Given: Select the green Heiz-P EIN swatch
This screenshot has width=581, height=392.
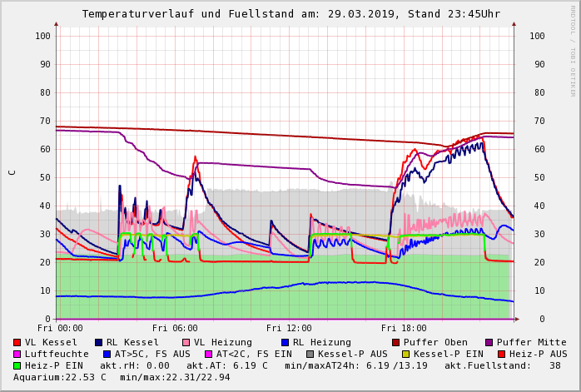Looking at the screenshot, I should 17,365.
